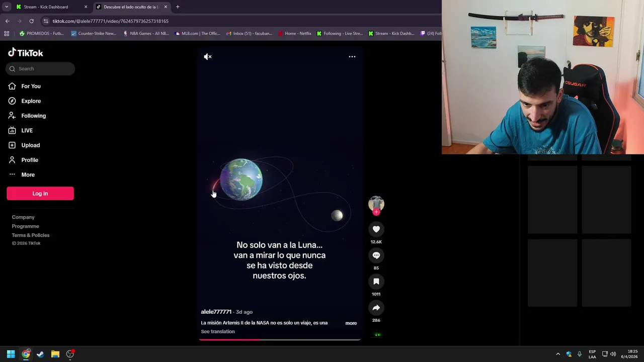
Task: Click the TikTok Search field
Action: pyautogui.click(x=40, y=69)
